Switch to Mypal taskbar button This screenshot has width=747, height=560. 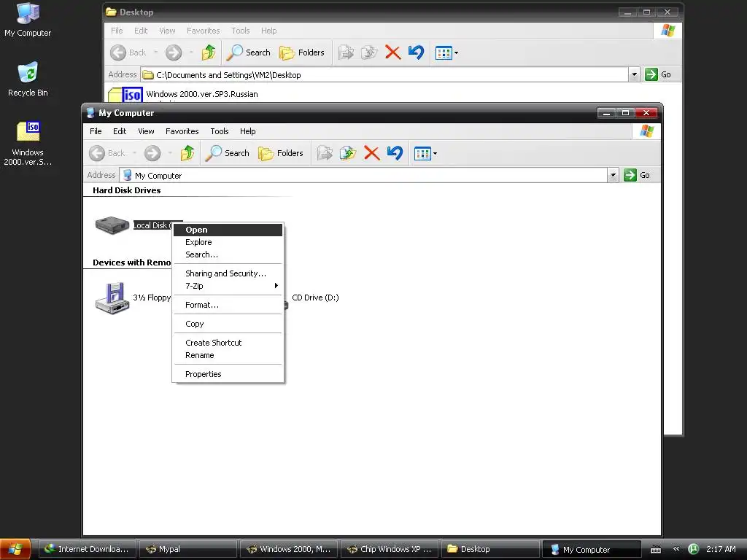pyautogui.click(x=187, y=550)
